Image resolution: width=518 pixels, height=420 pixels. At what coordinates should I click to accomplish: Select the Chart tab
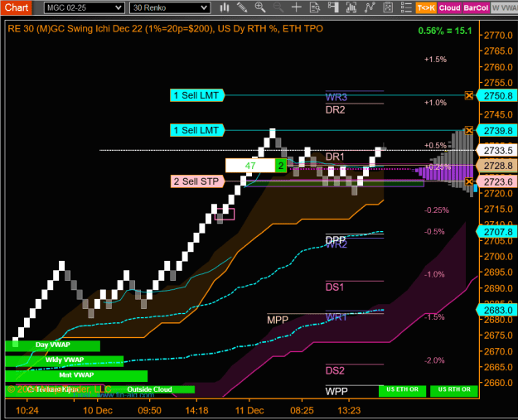tap(16, 7)
